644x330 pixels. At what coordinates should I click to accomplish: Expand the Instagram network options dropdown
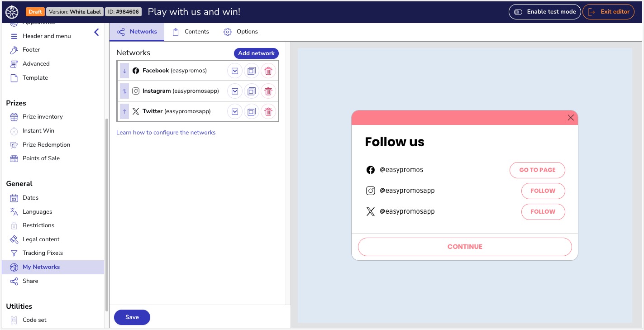[x=235, y=91]
